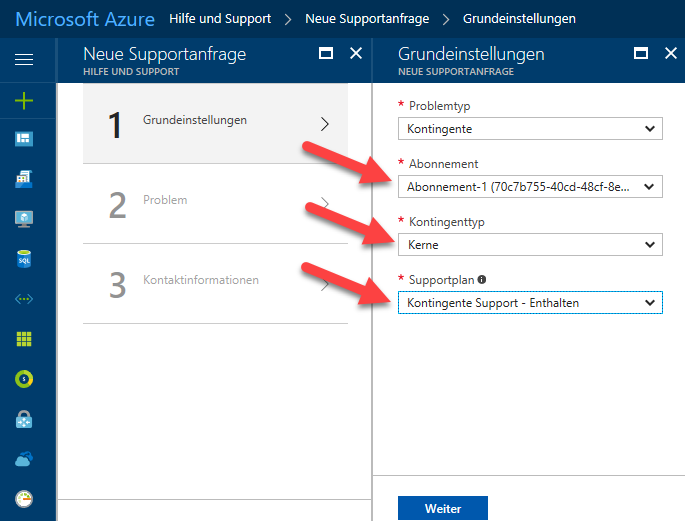Open the Virtual machines monitor icon

(x=24, y=219)
